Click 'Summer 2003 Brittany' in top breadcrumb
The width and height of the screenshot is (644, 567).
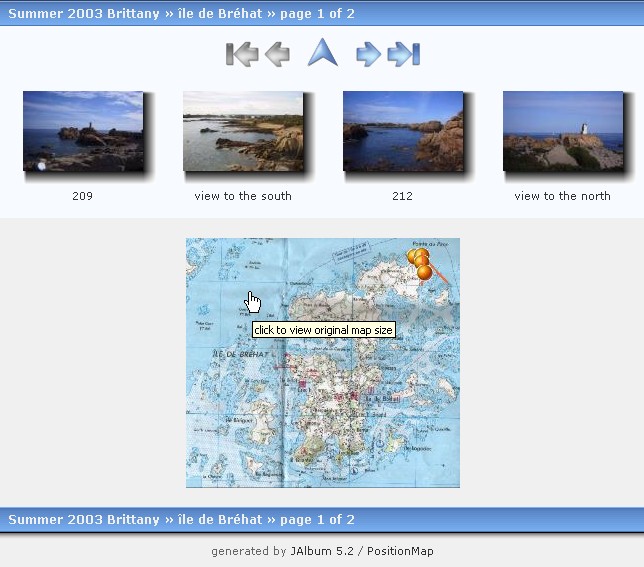pos(84,14)
